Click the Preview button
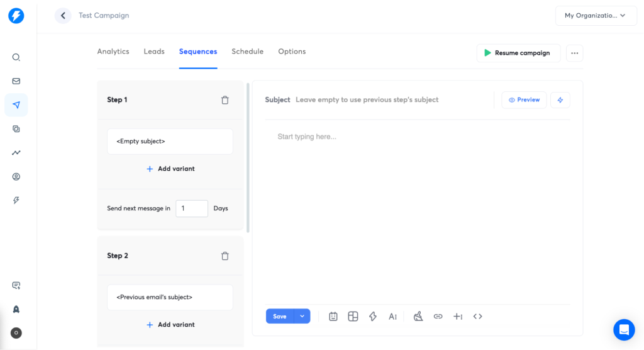Image resolution: width=644 pixels, height=350 pixels. [524, 100]
